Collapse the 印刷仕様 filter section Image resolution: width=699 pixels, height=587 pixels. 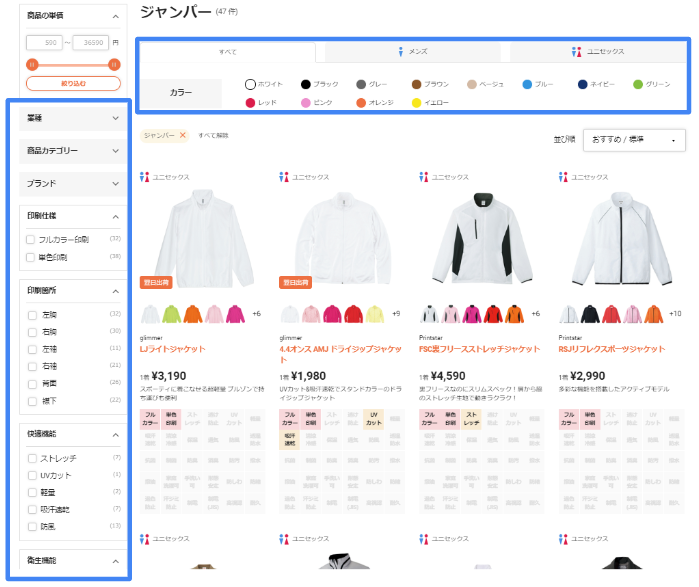(115, 217)
